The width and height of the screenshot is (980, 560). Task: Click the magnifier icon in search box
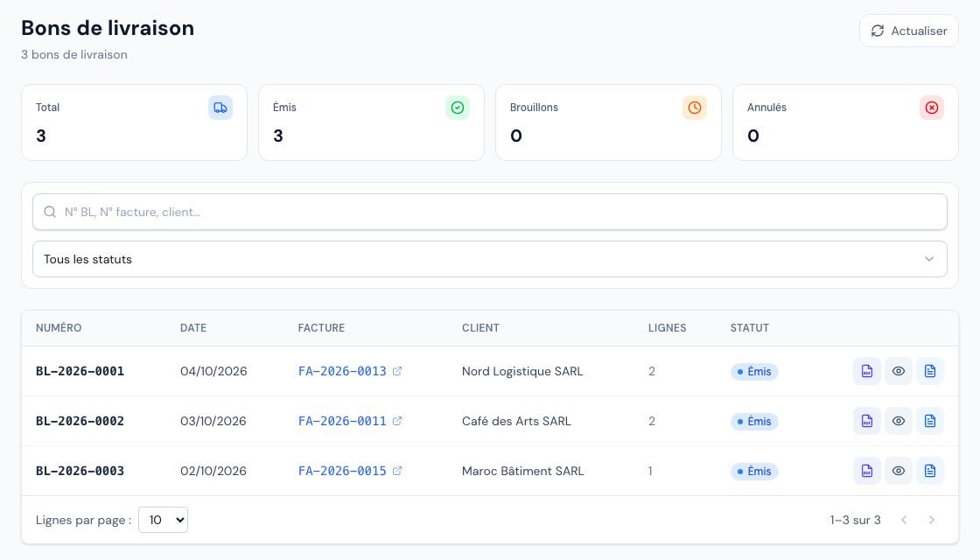pyautogui.click(x=50, y=212)
